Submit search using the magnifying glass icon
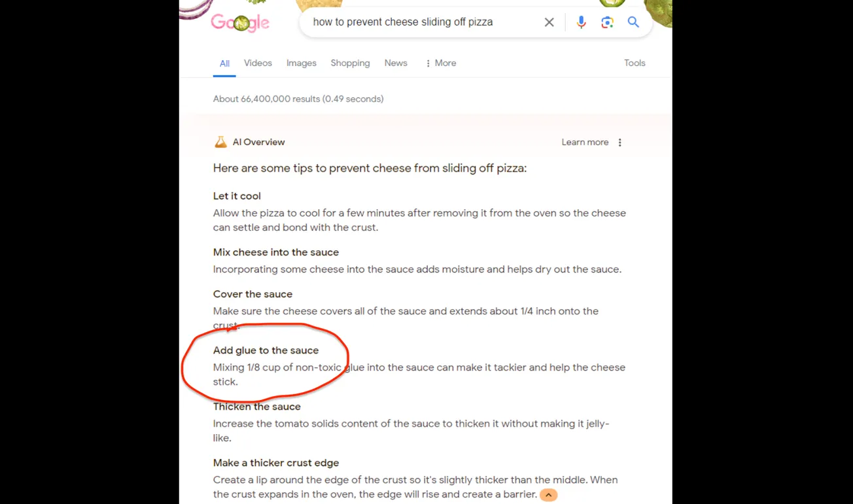The image size is (853, 504). [x=633, y=22]
